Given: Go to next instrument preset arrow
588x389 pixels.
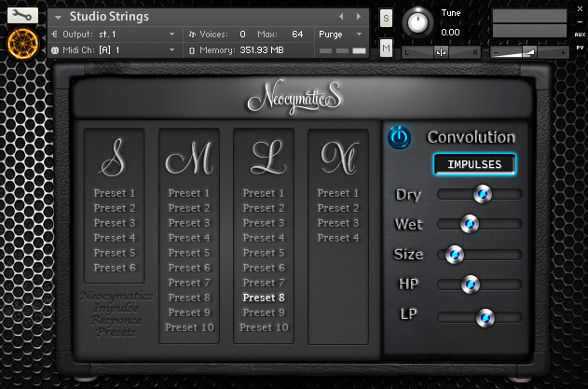Looking at the screenshot, I should click(x=359, y=16).
